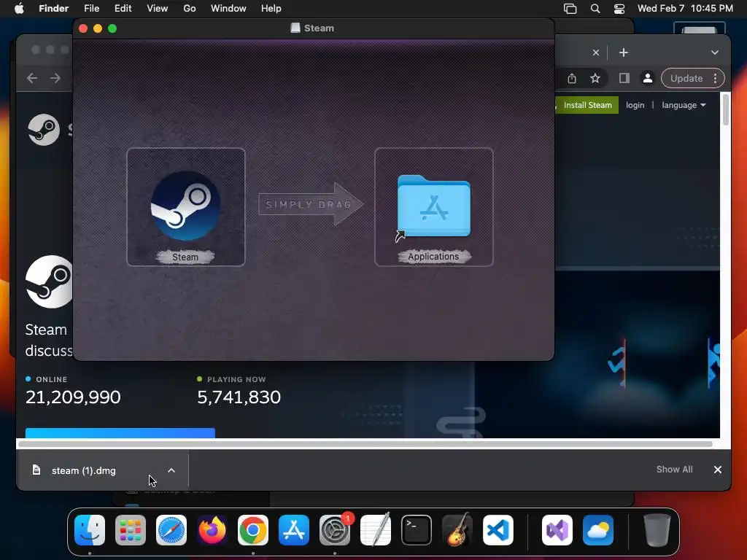The image size is (747, 560).
Task: Close the current Chrome tab
Action: click(x=595, y=52)
